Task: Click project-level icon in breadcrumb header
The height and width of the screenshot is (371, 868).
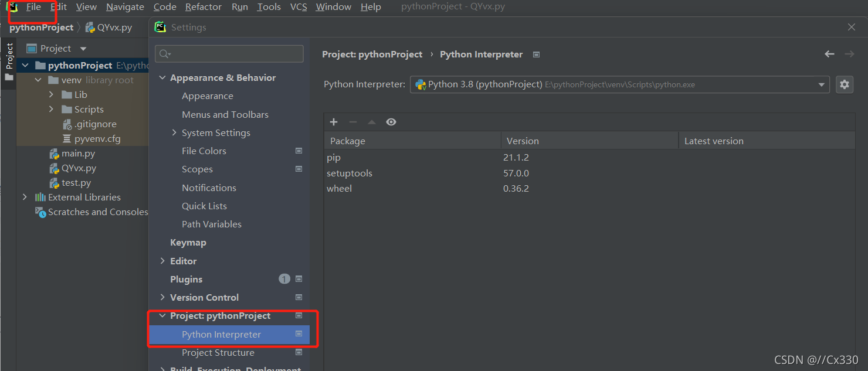Action: [x=536, y=55]
